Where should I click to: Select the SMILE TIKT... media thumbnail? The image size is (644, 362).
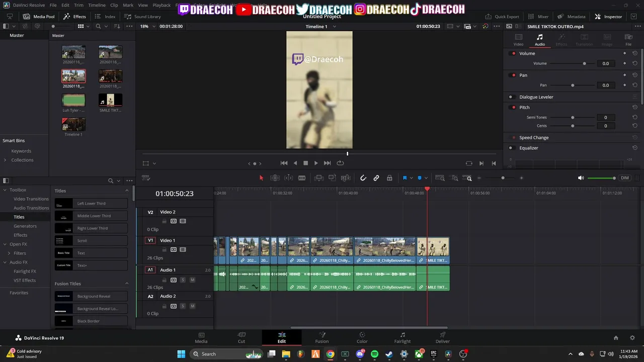(110, 100)
